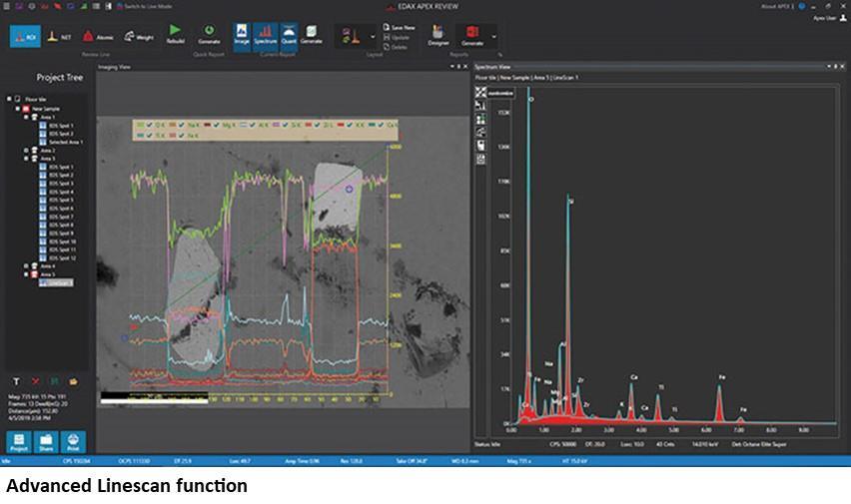Screen dimensions: 851x504
Task: Select the NET review line mode
Action: click(59, 37)
